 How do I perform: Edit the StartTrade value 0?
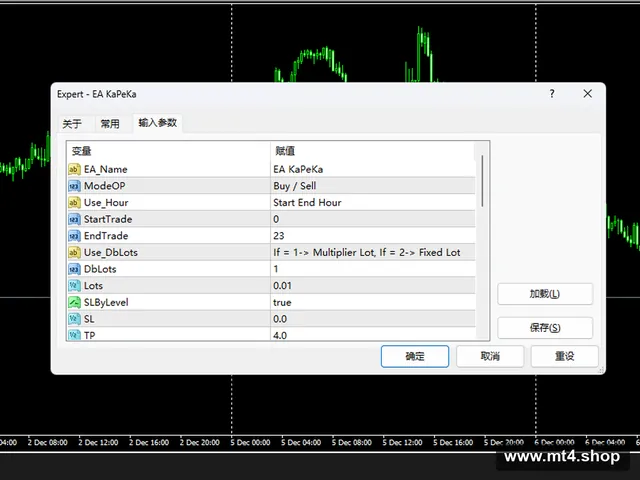(x=373, y=219)
